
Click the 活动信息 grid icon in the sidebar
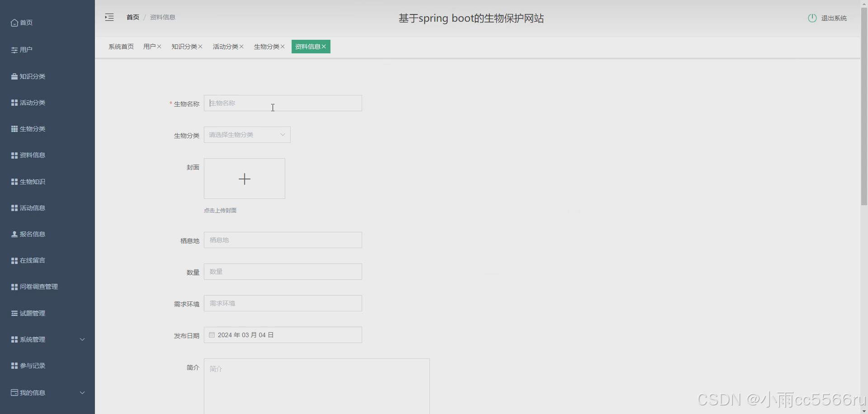click(x=14, y=208)
